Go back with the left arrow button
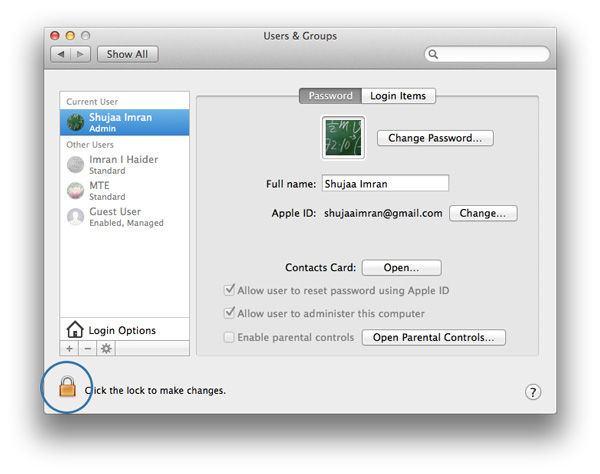 [x=60, y=54]
